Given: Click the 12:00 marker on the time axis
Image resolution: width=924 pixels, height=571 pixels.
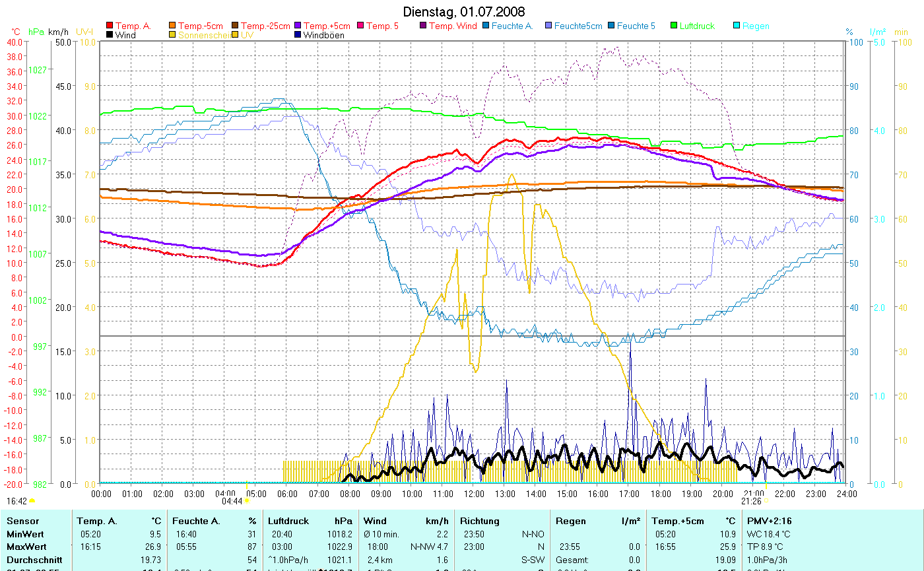Looking at the screenshot, I should point(473,493).
